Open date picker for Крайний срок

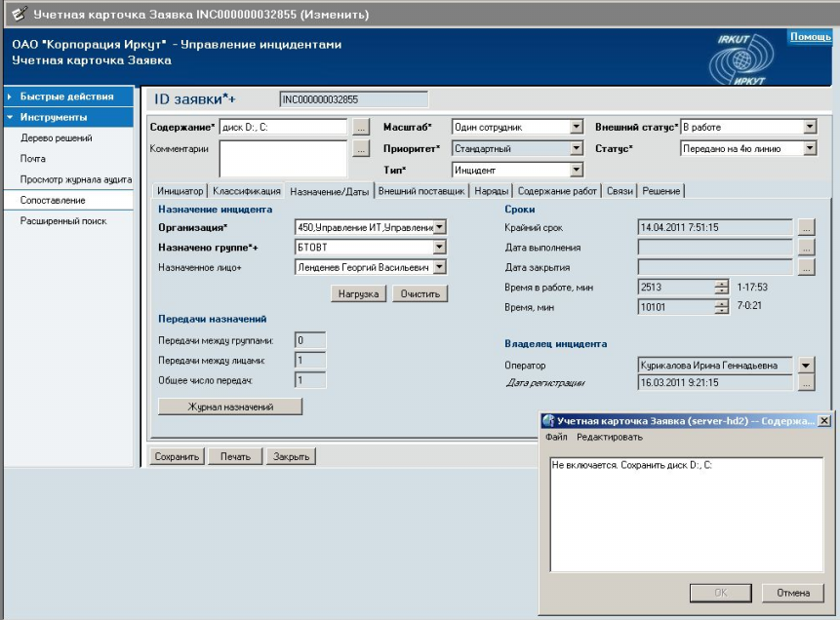pyautogui.click(x=806, y=227)
